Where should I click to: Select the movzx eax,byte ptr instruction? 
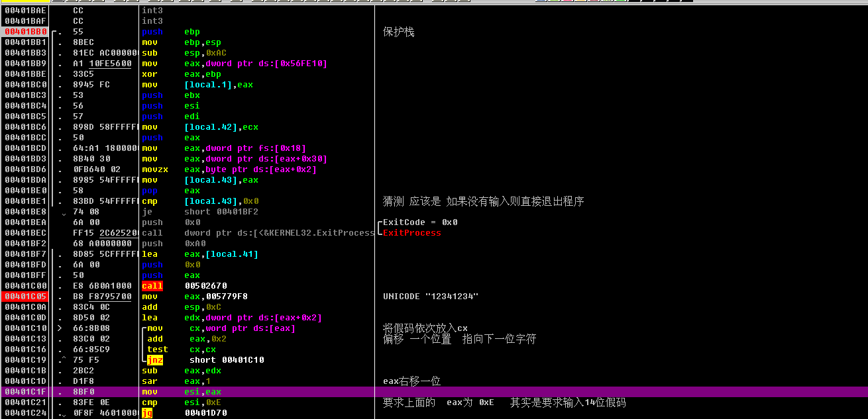pos(233,169)
